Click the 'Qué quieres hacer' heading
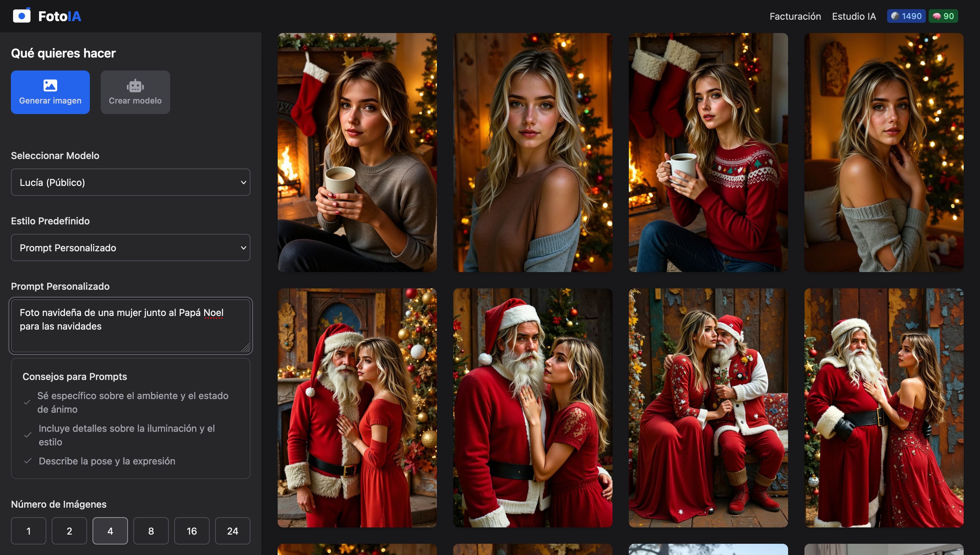Viewport: 980px width, 555px height. pos(63,53)
